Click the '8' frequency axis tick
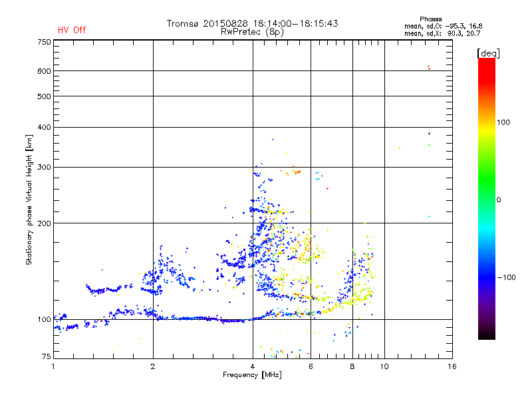The width and height of the screenshot is (532, 399). coord(352,366)
